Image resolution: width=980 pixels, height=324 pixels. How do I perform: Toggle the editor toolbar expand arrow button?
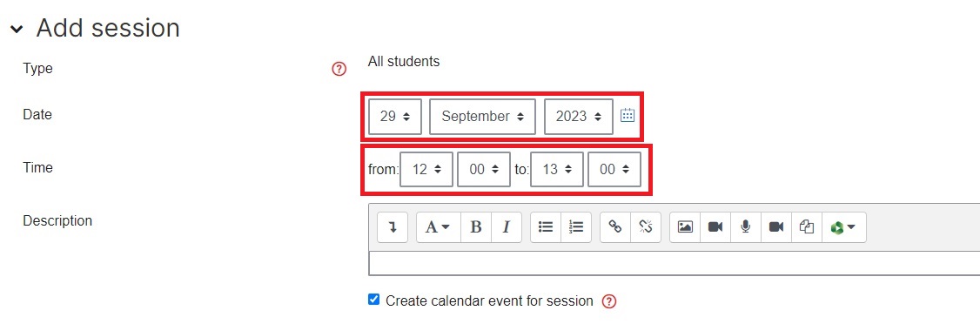click(393, 227)
